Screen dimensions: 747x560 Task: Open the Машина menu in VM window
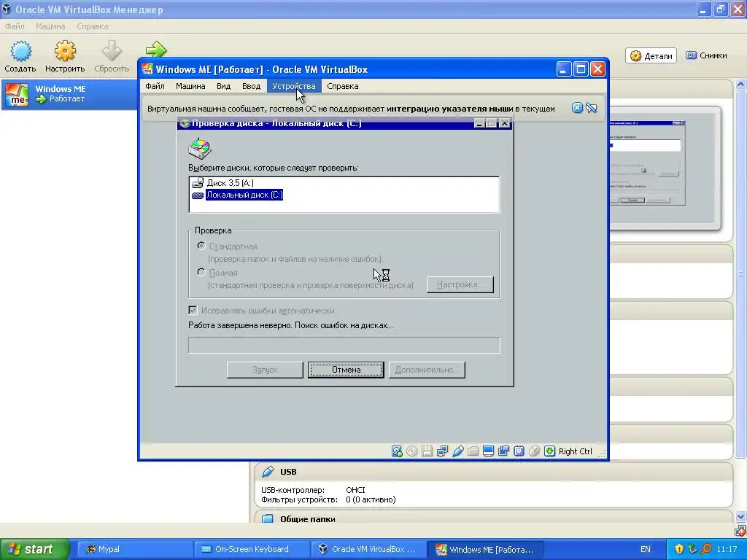click(190, 86)
